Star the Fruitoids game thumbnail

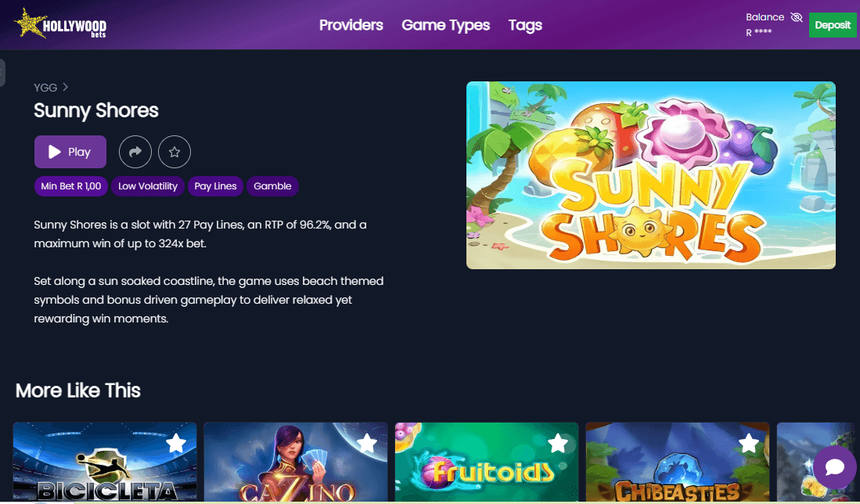click(557, 444)
